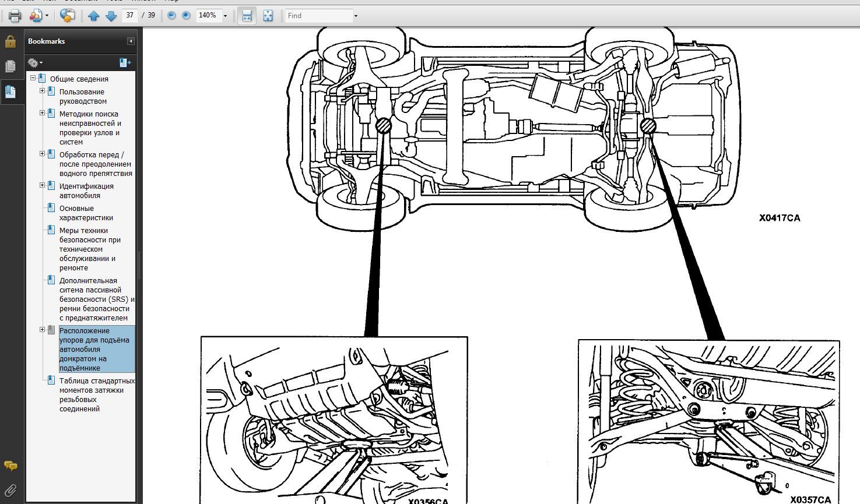The width and height of the screenshot is (860, 504).
Task: Zoom in using the plus button
Action: [x=186, y=16]
